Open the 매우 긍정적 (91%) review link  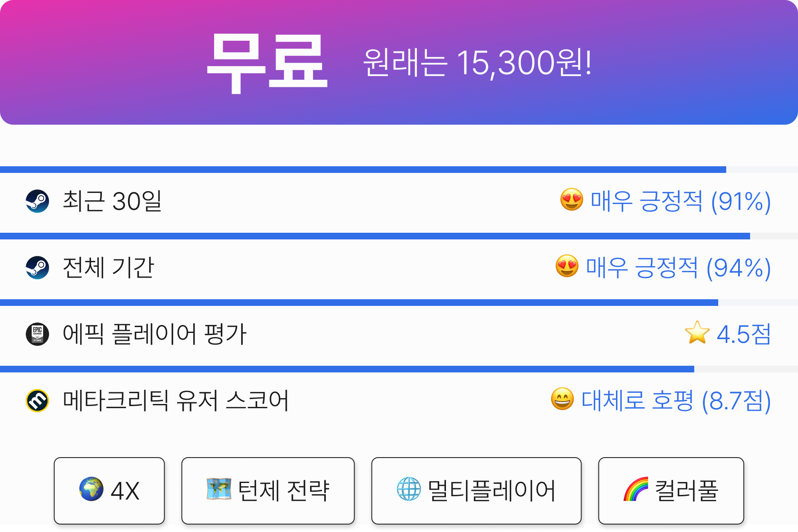pyautogui.click(x=681, y=202)
